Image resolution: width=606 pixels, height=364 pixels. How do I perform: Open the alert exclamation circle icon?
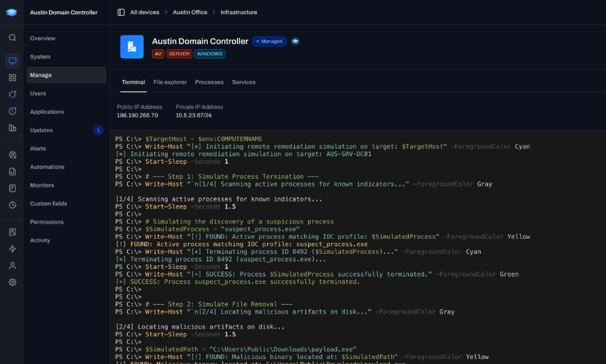13,111
